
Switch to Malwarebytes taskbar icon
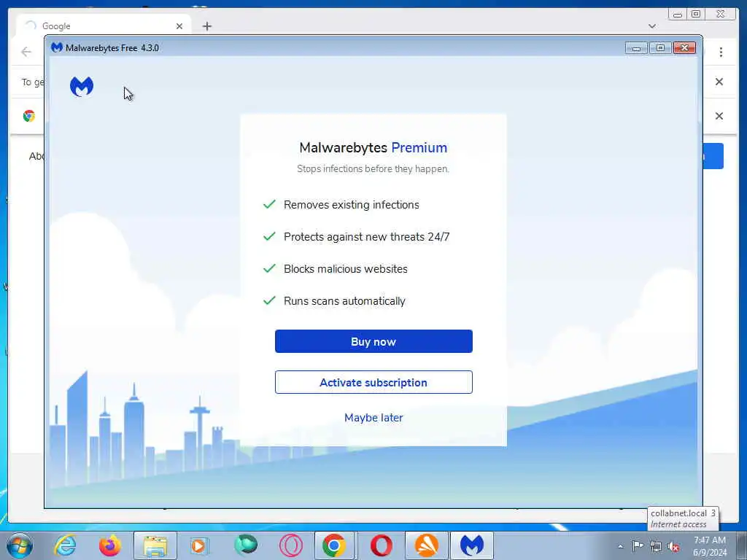click(472, 545)
